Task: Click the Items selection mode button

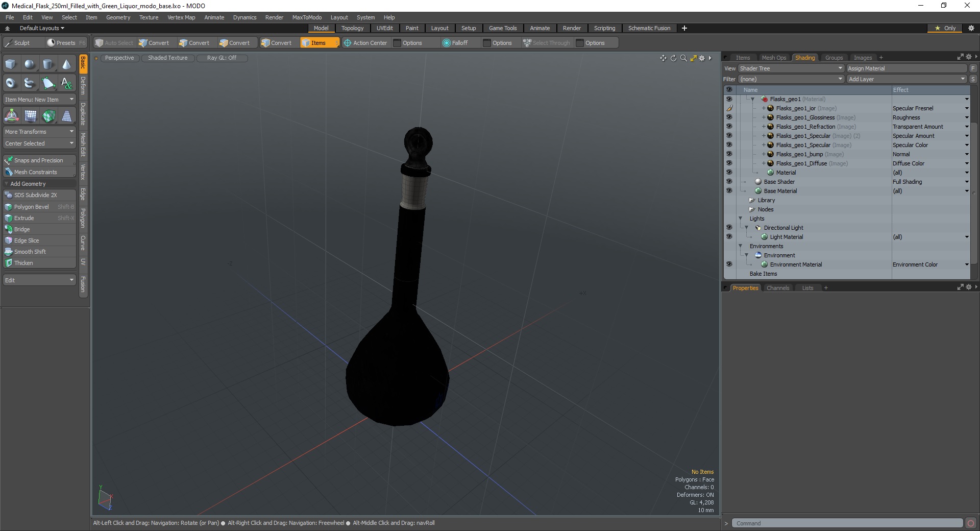Action: tap(319, 43)
